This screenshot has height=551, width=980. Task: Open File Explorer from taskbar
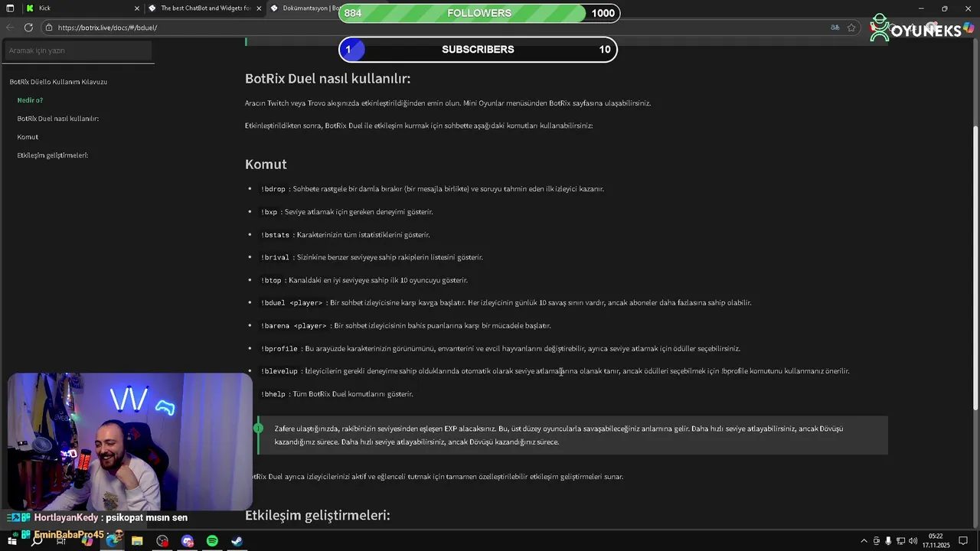coord(137,541)
